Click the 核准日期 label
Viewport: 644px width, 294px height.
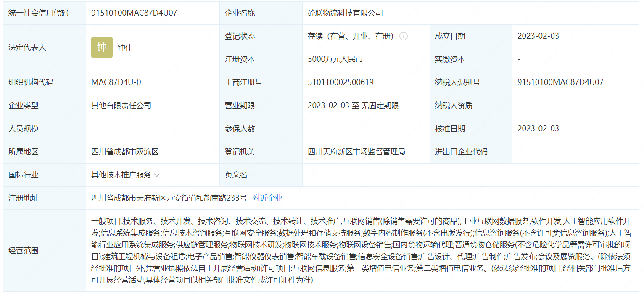[x=450, y=129]
